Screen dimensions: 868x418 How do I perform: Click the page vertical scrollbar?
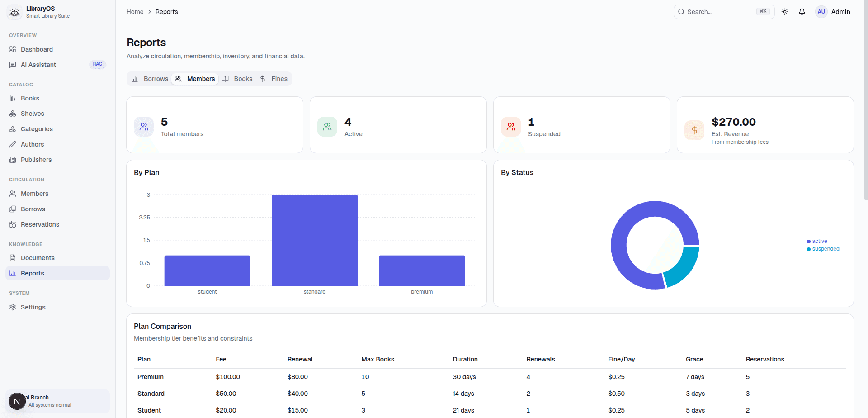coord(866,100)
